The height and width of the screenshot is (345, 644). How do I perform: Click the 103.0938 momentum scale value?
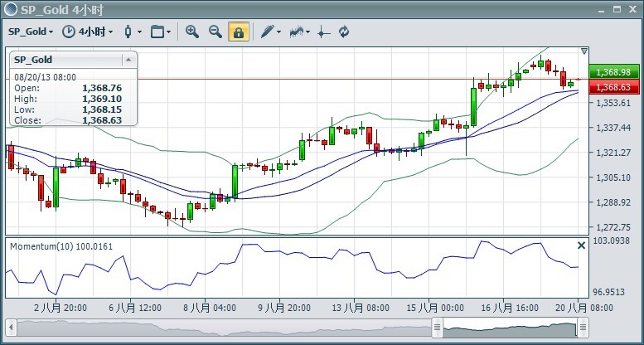tap(612, 241)
